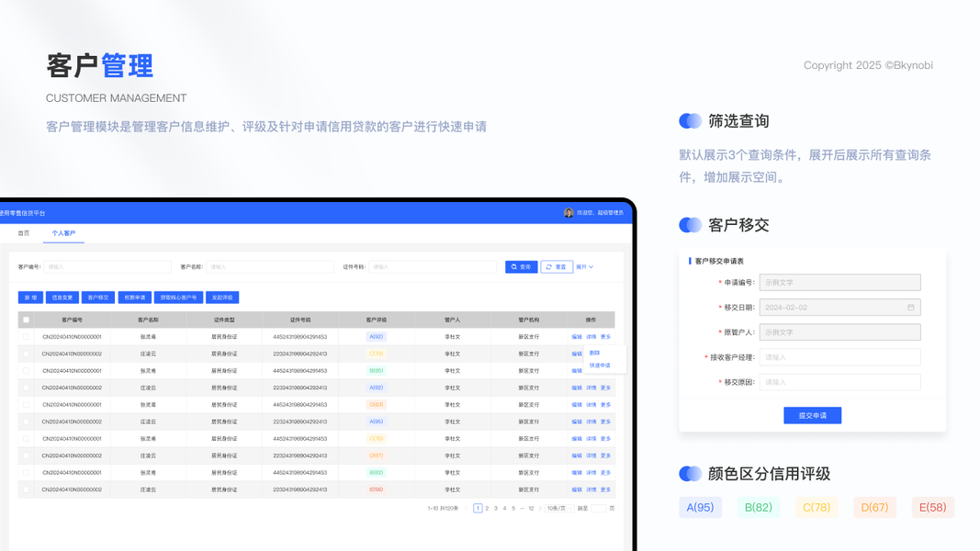Check the row checkbox for the table's A(95) customer
The height and width of the screenshot is (551, 980).
pyautogui.click(x=27, y=422)
